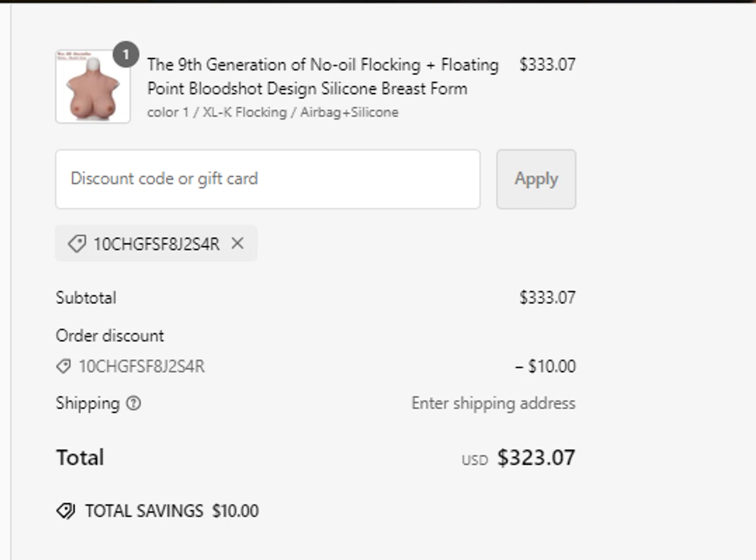Focus the Discount code or gift card field
Screen dimensions: 756x560
coord(268,179)
